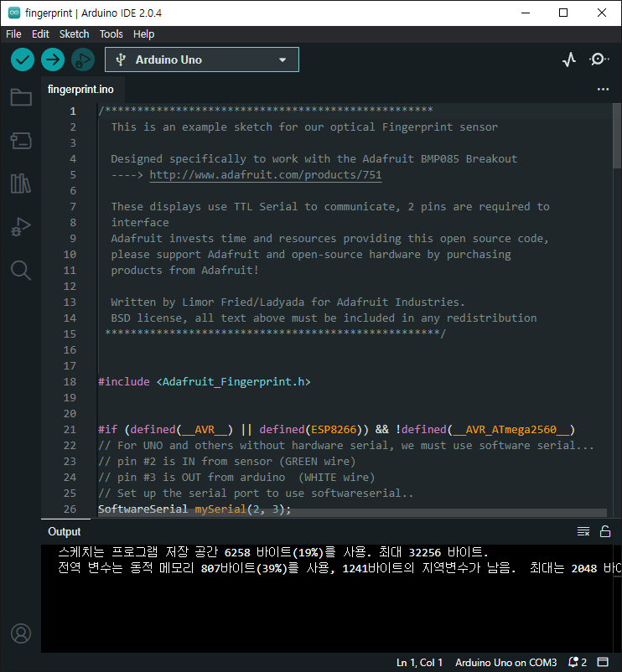Image resolution: width=622 pixels, height=672 pixels.
Task: Click comment 'pin #2 is IN from sensor'
Action: pyautogui.click(x=227, y=462)
